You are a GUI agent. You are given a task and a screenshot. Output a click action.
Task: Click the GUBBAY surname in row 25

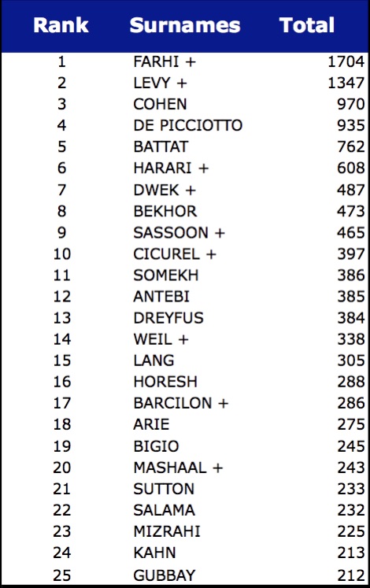click(x=165, y=575)
